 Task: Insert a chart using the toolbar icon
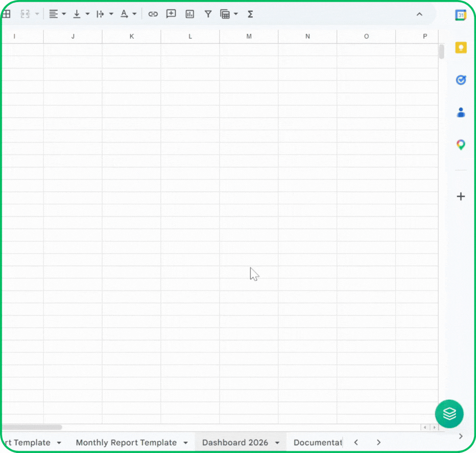click(x=189, y=14)
